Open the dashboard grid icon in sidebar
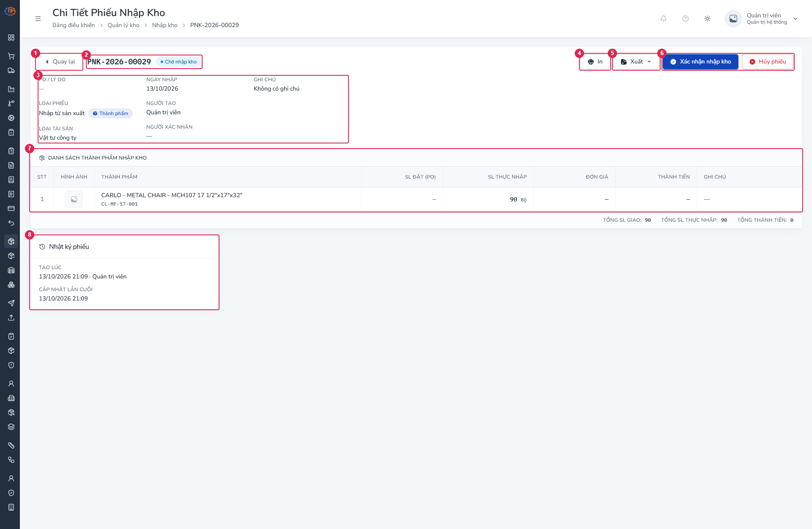Image resolution: width=812 pixels, height=529 pixels. 11,38
